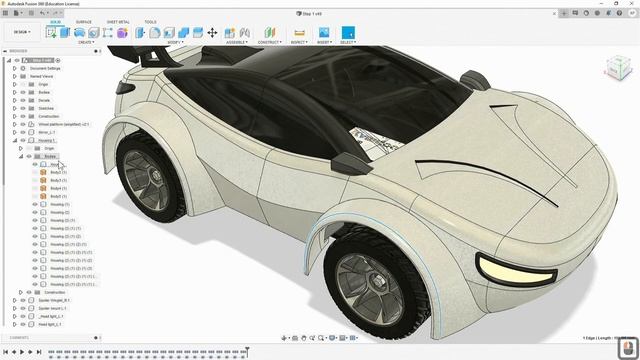Open the Data Panel grid icon
Screen dimensions: 640x360
pos(5,13)
